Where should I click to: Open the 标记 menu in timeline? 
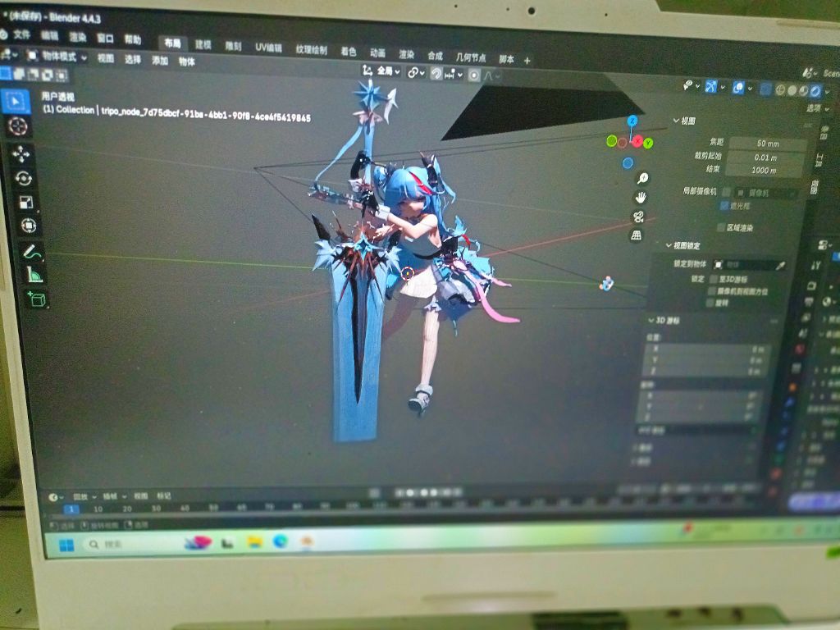coord(163,496)
